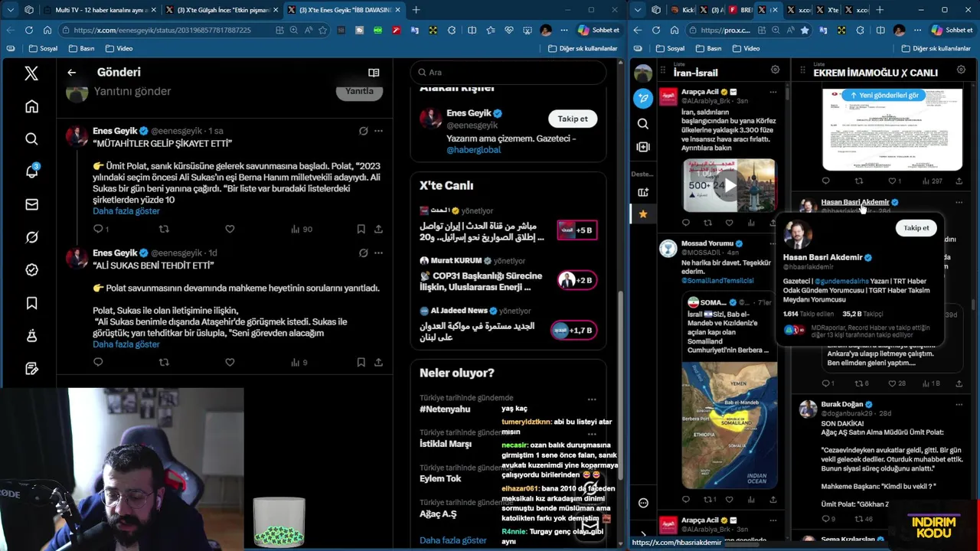Open search in X Pro sidebar
This screenshot has width=980, height=551.
[x=643, y=123]
